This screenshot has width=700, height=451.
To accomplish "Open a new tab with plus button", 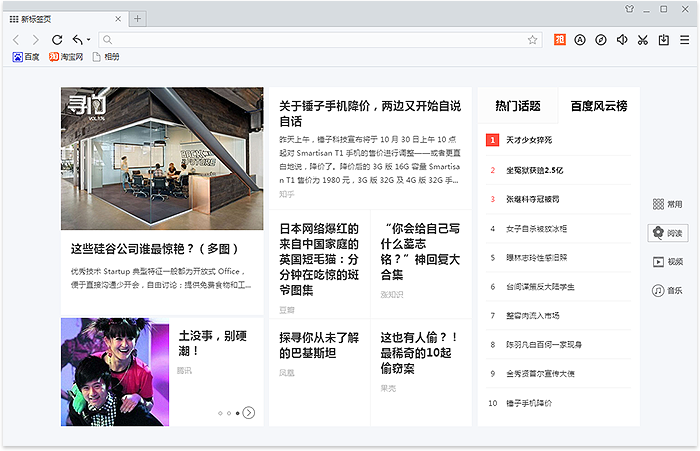I will 138,19.
